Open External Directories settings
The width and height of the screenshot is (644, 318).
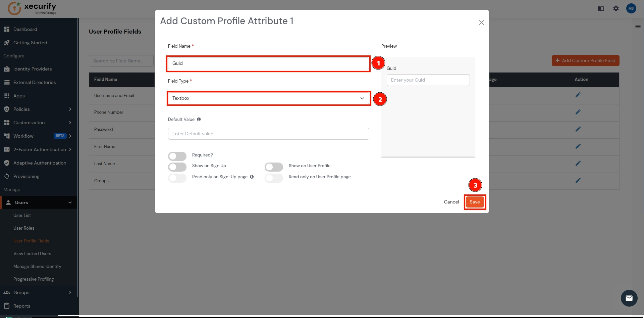34,82
